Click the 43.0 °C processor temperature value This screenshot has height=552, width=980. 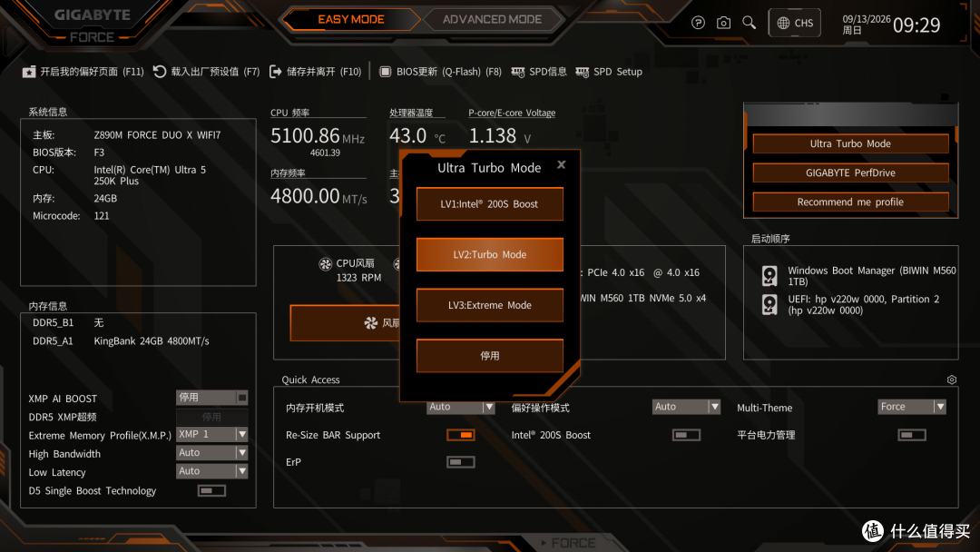[417, 135]
